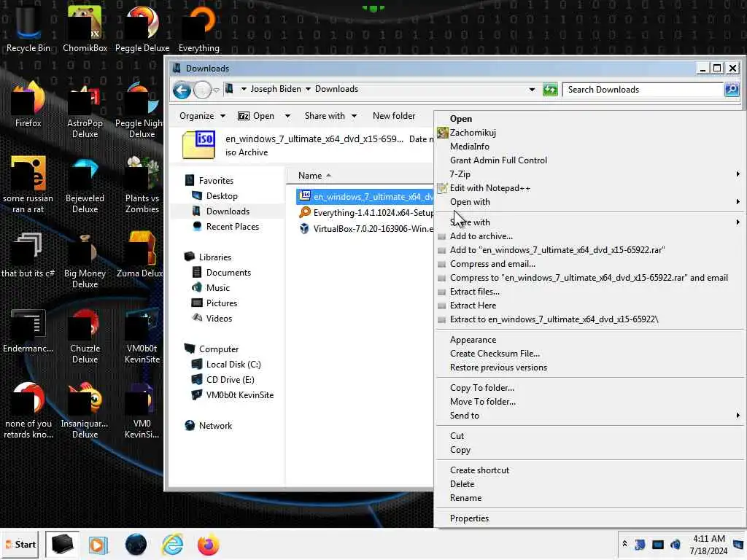Viewport: 747px width, 560px height.
Task: Select the VirtualBox-7.0.20 installer file
Action: [365, 228]
